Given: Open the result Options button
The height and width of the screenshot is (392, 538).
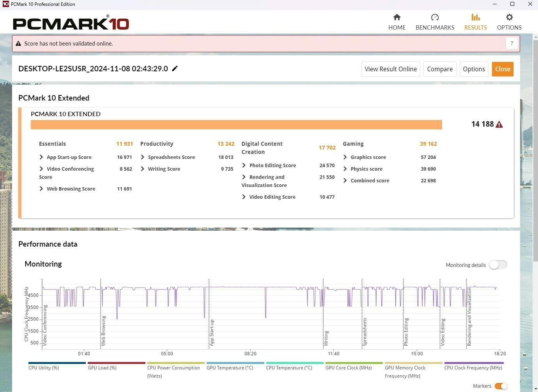Looking at the screenshot, I should point(474,69).
